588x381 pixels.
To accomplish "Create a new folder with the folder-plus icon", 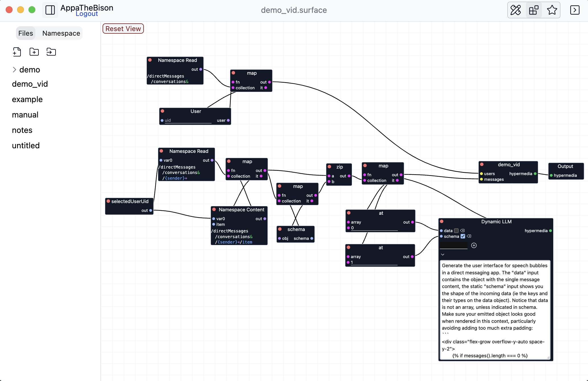I will [34, 52].
